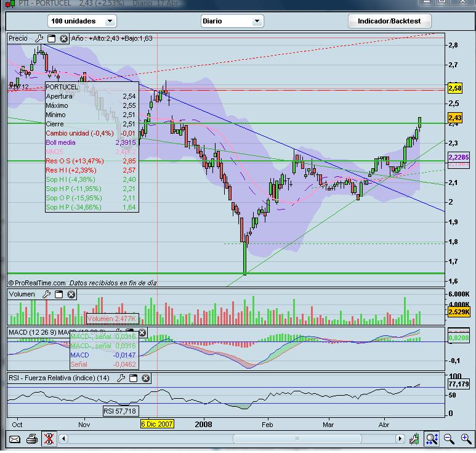
Task: Open Precio panel settings wrench
Action: pyautogui.click(x=39, y=39)
